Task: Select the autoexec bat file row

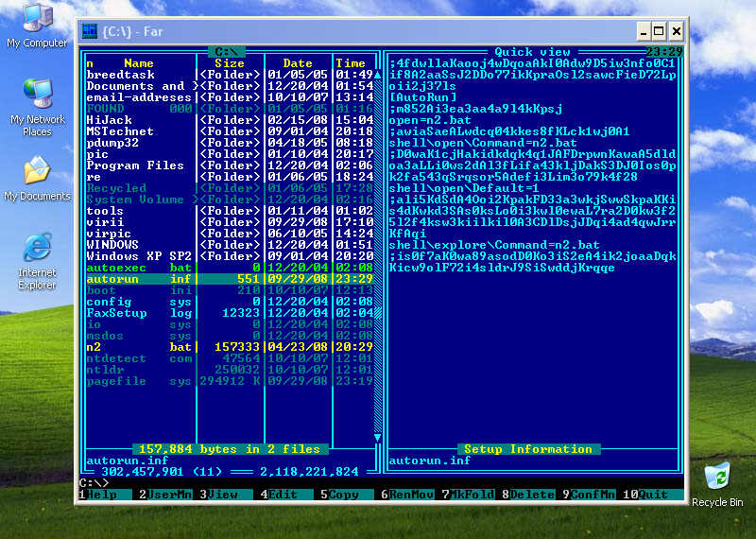Action: (230, 268)
